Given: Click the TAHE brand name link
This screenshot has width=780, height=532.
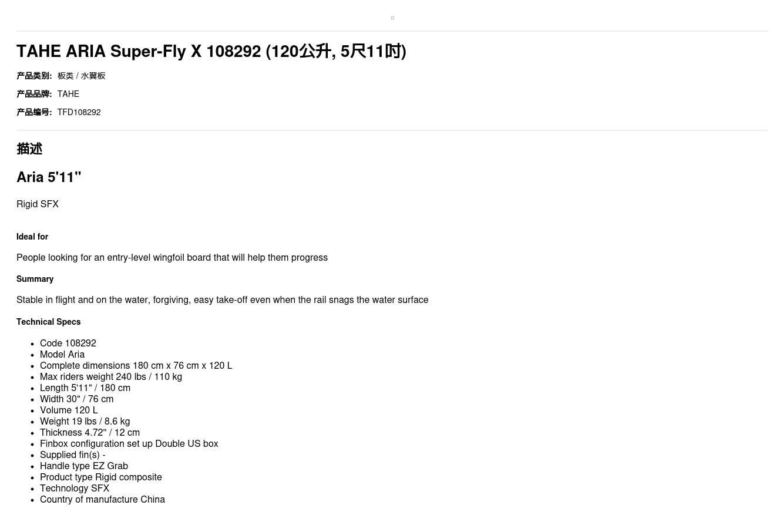Looking at the screenshot, I should click(68, 94).
